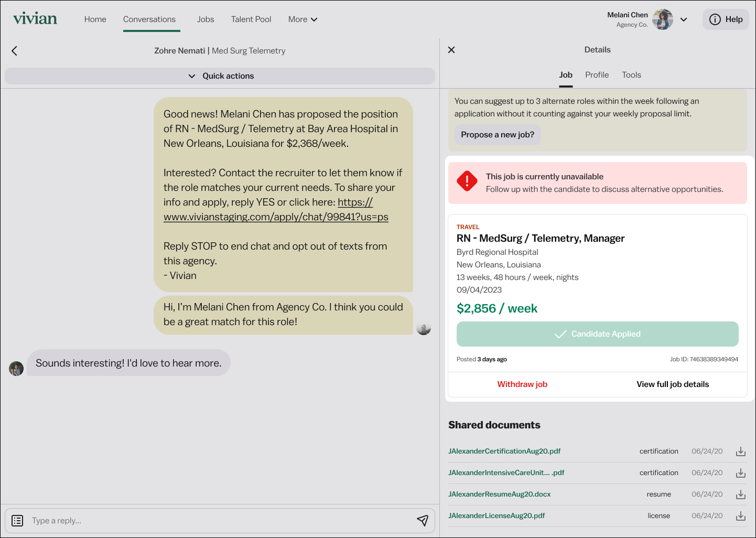Switch to the Profile tab
Image resolution: width=756 pixels, height=538 pixels.
tap(597, 75)
